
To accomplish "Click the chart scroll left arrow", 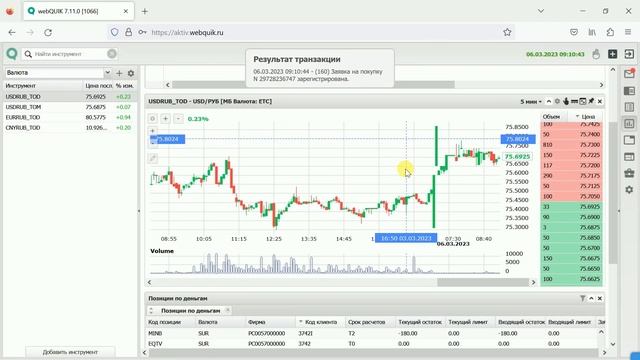I will point(149,282).
